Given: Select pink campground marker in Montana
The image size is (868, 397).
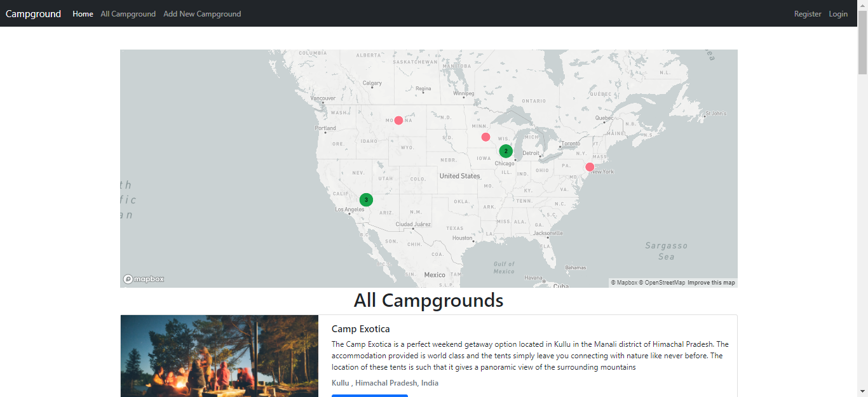Looking at the screenshot, I should 398,120.
